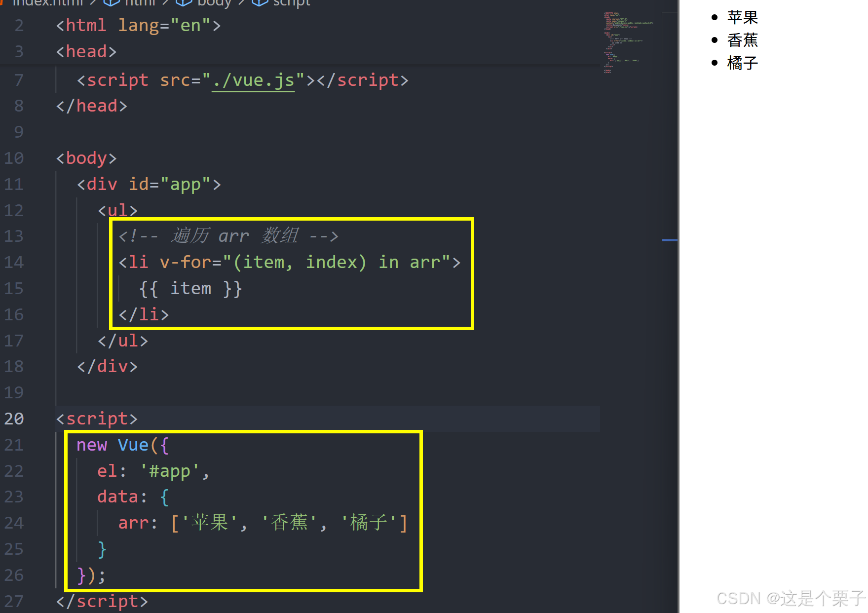
Task: Click 'data: {' on line 23
Action: tap(133, 497)
